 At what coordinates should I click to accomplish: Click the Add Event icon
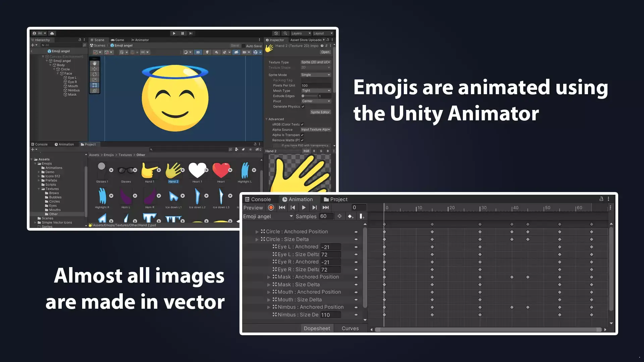point(362,217)
